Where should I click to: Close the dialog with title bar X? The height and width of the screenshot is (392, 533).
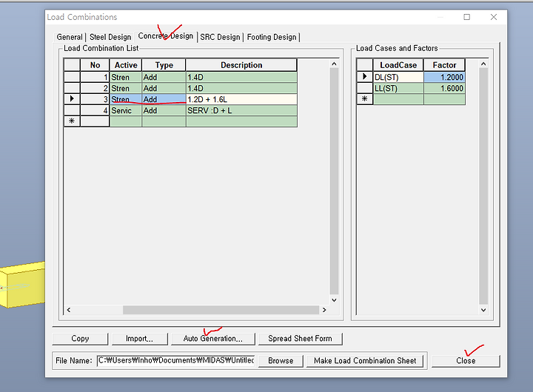[x=494, y=17]
